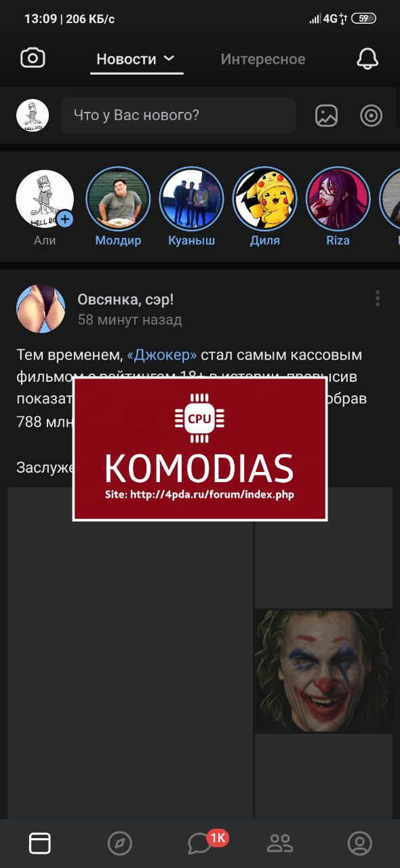The image size is (400, 868).
Task: Open the news feed icon in bottom bar
Action: click(40, 843)
